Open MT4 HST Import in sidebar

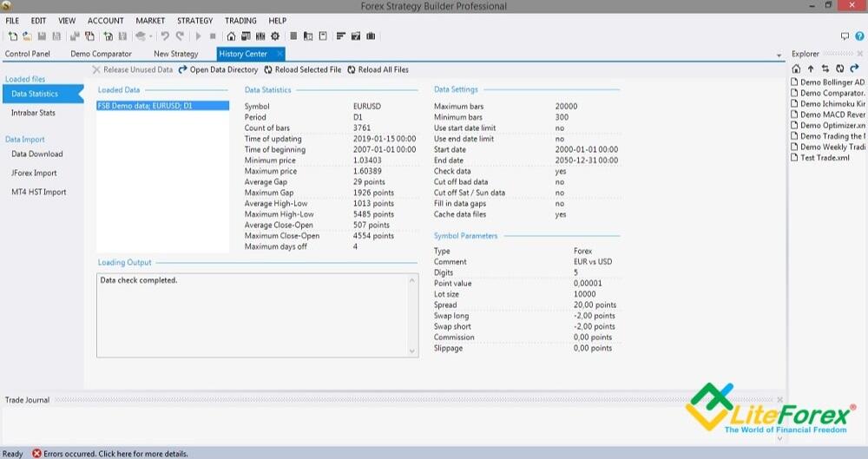[38, 192]
